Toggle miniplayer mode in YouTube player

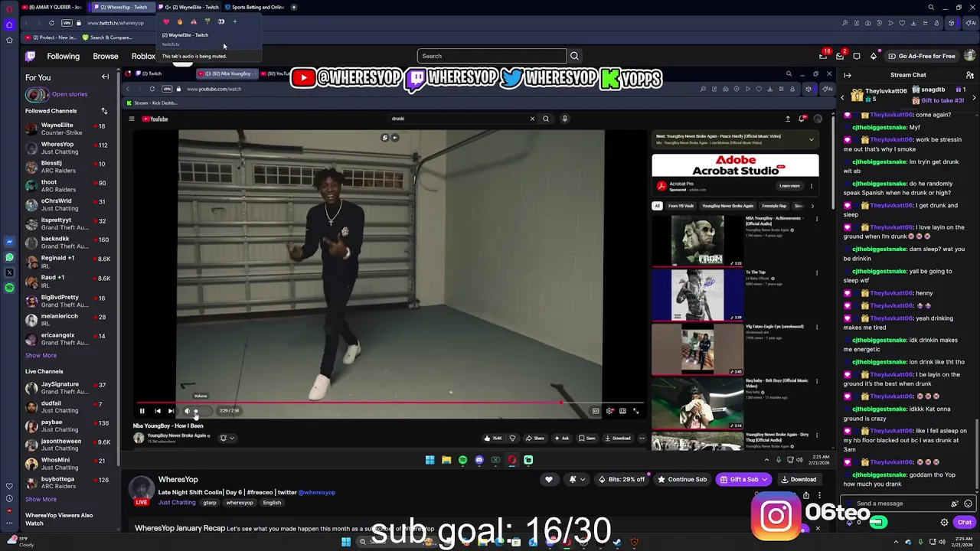(x=622, y=411)
